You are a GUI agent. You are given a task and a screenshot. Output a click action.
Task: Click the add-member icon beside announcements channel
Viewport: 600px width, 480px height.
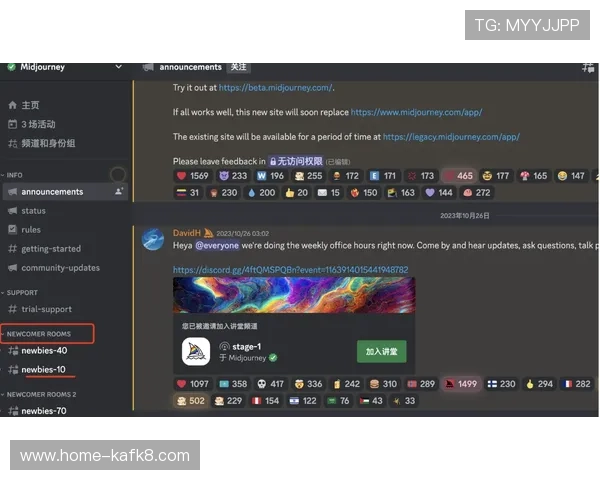(x=120, y=191)
